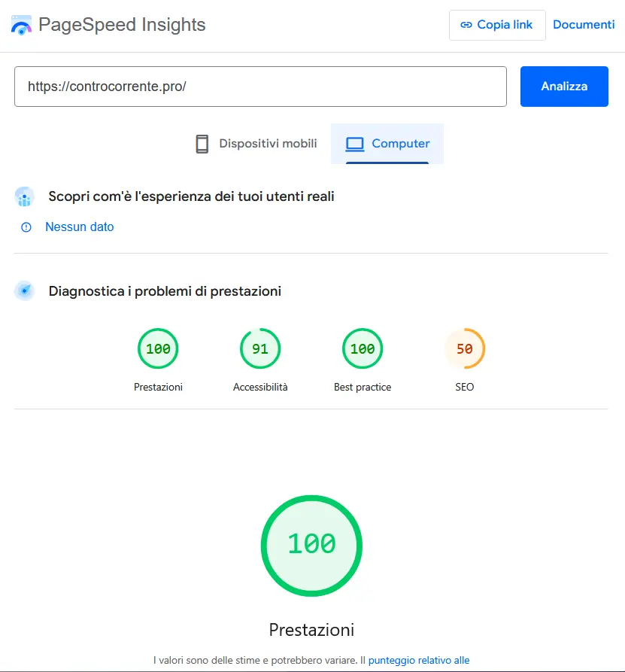Click the large Prestazioni 100 progress ring
The image size is (625, 672).
(x=311, y=546)
